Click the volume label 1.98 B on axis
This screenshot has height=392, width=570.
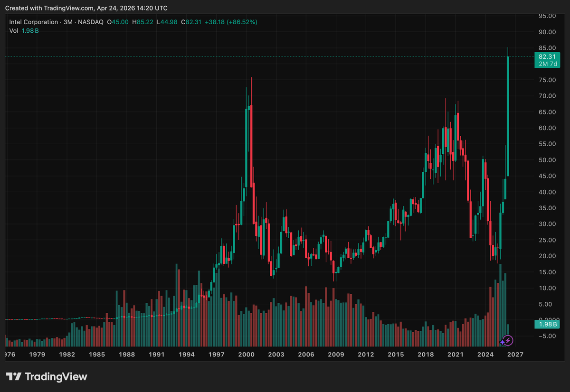547,325
